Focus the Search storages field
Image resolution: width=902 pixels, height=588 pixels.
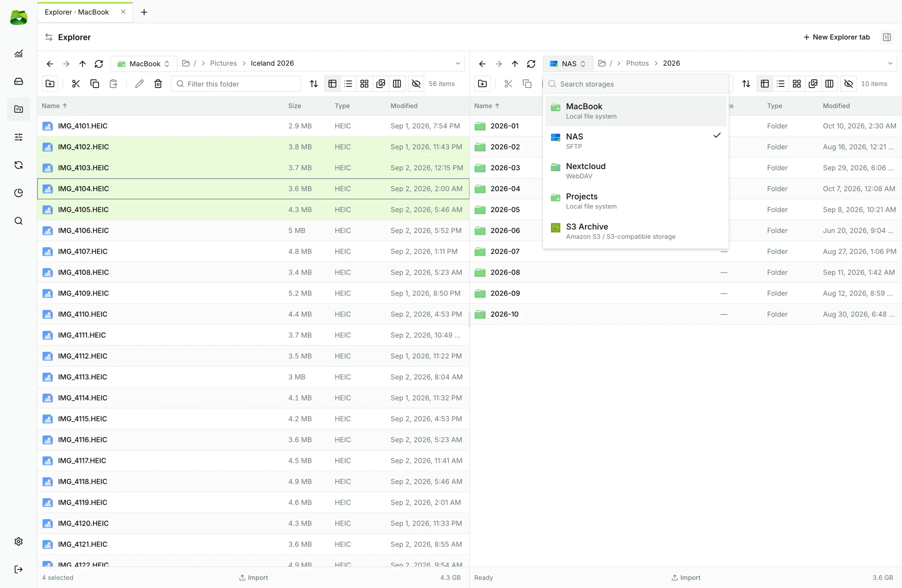tap(636, 84)
